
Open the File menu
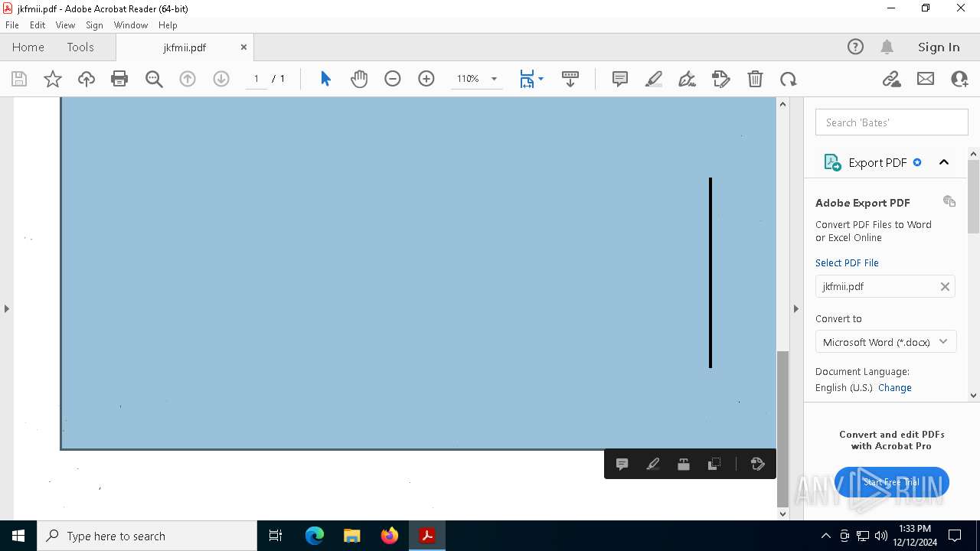12,24
